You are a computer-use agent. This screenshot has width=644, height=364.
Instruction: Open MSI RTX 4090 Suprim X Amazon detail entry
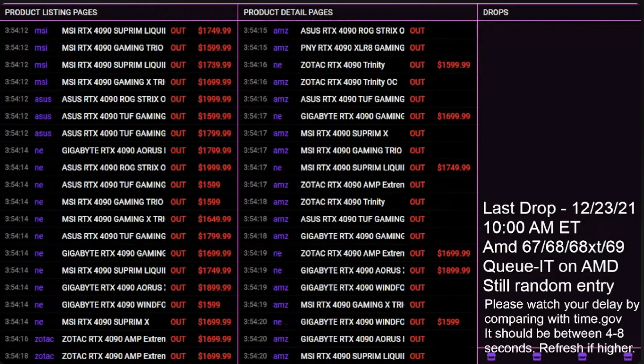coord(344,134)
